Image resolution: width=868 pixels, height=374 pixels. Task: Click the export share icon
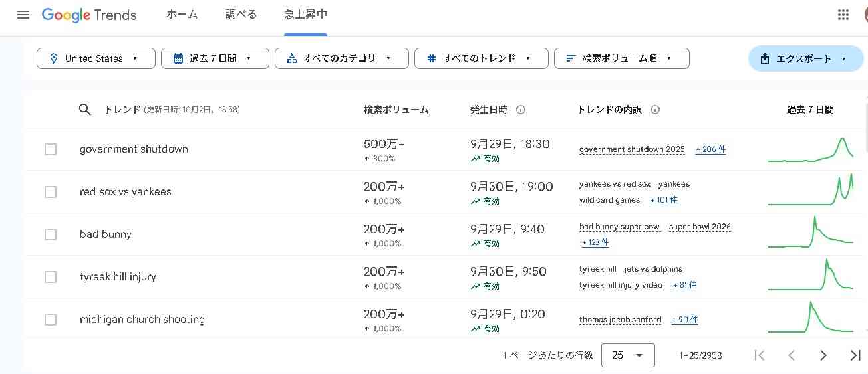[x=765, y=58]
